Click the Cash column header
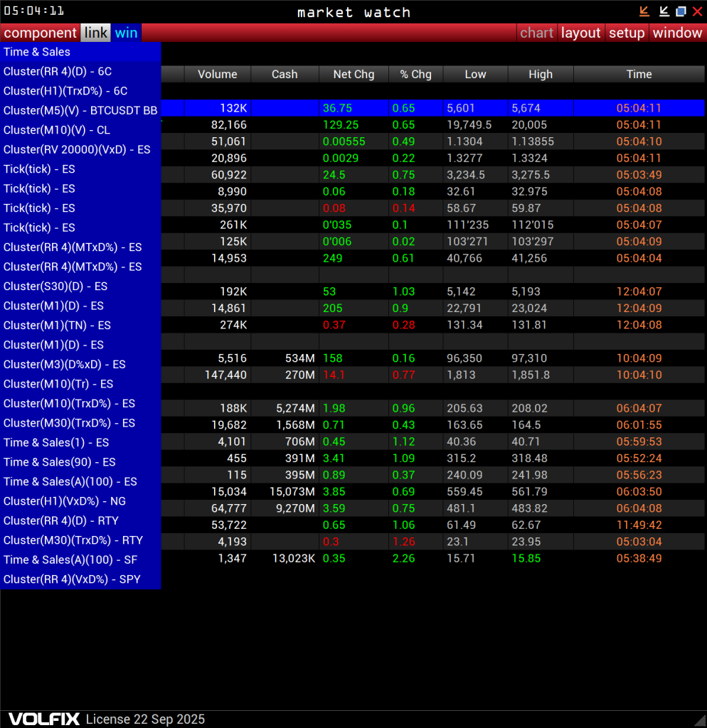Image resolution: width=707 pixels, height=728 pixels. pyautogui.click(x=285, y=74)
